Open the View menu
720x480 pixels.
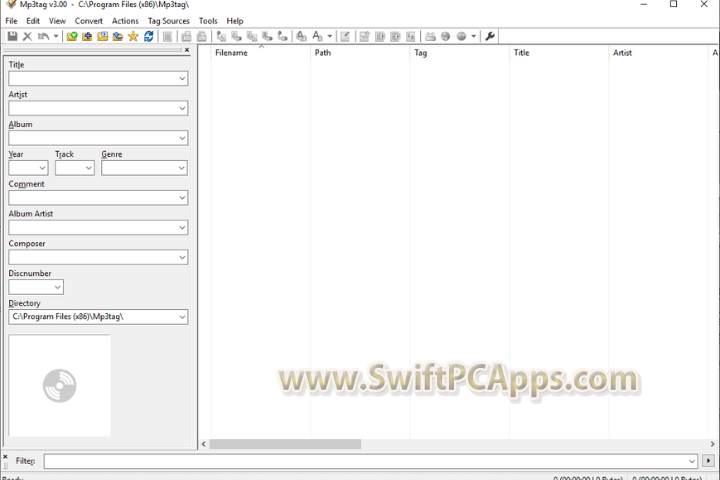[x=57, y=21]
